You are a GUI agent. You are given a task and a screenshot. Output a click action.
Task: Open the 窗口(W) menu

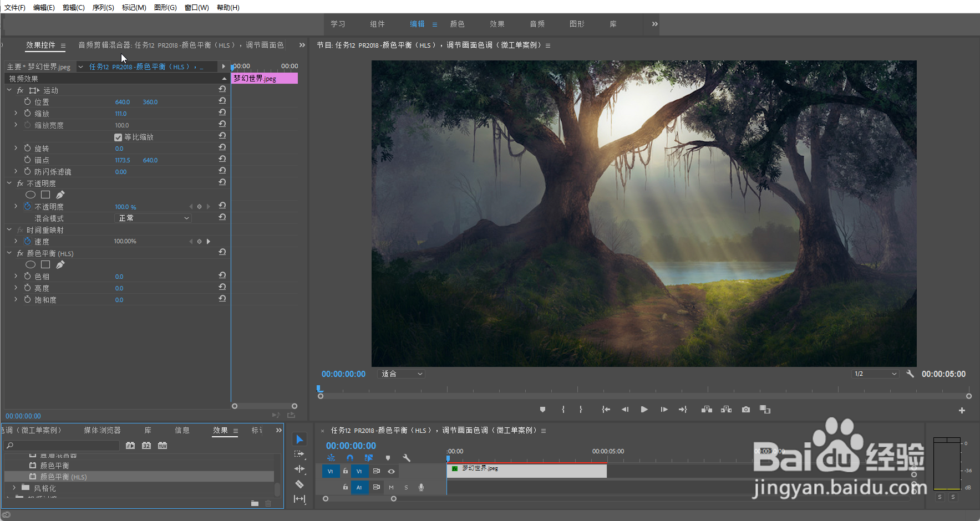197,7
